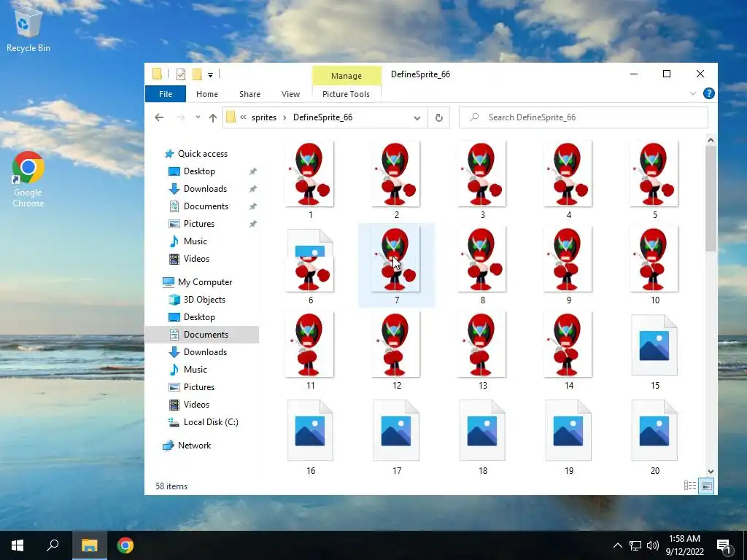Open the Recent locations dropdown arrow

(x=198, y=117)
